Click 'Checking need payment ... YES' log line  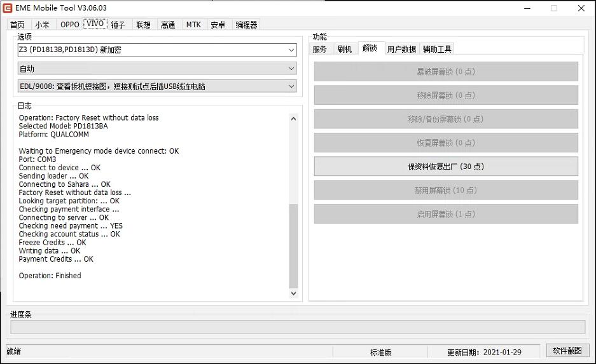(x=71, y=226)
